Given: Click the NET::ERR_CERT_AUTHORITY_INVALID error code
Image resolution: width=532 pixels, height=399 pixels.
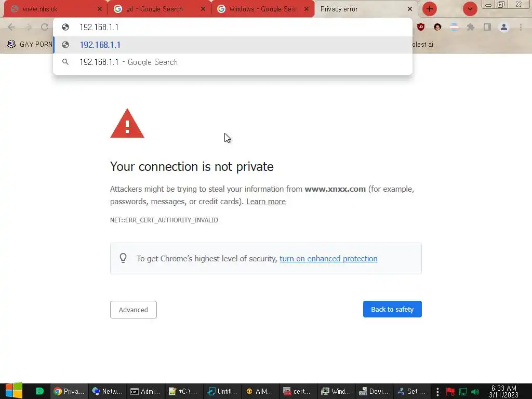Looking at the screenshot, I should tap(164, 220).
